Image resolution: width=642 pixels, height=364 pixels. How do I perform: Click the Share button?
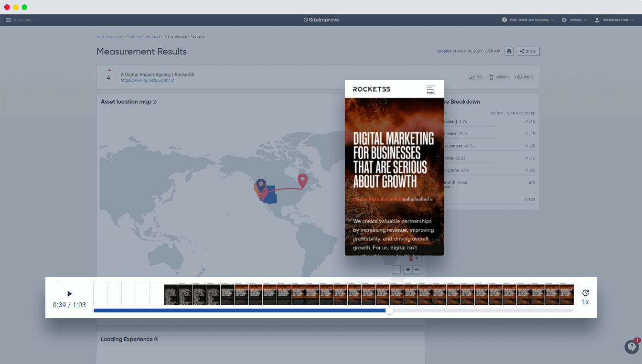[528, 51]
